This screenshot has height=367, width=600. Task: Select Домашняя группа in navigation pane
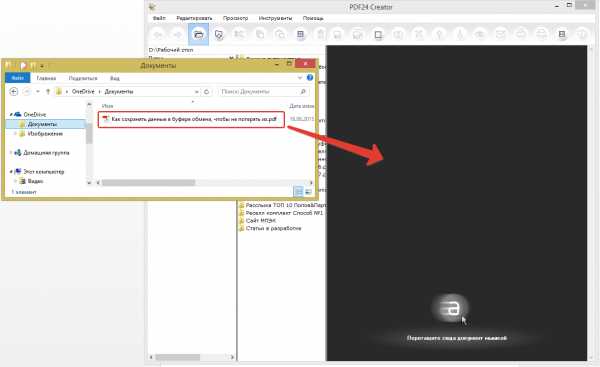click(46, 153)
